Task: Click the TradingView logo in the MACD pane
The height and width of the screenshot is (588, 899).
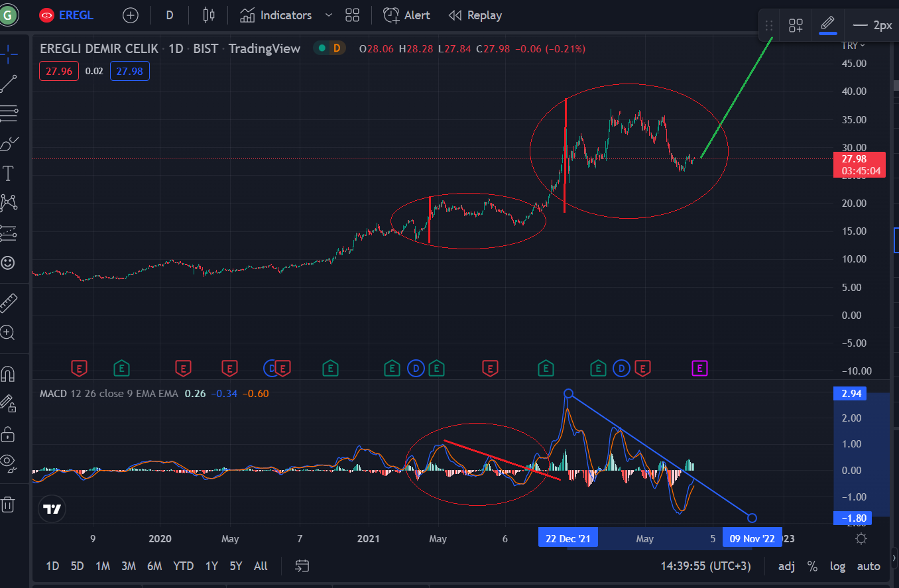Action: [x=52, y=509]
